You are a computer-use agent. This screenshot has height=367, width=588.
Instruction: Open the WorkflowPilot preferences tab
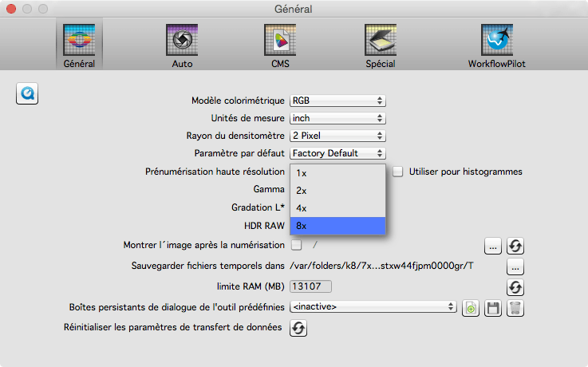[x=496, y=45]
